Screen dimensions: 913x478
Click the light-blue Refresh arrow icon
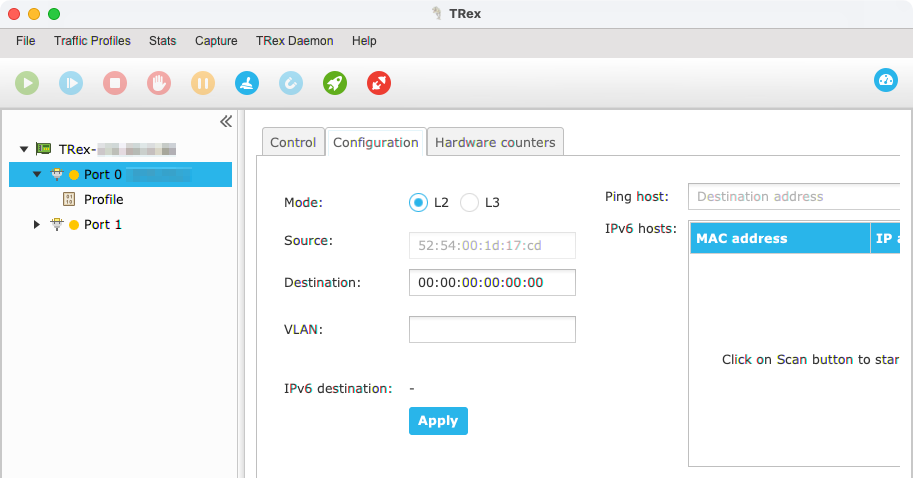[291, 83]
